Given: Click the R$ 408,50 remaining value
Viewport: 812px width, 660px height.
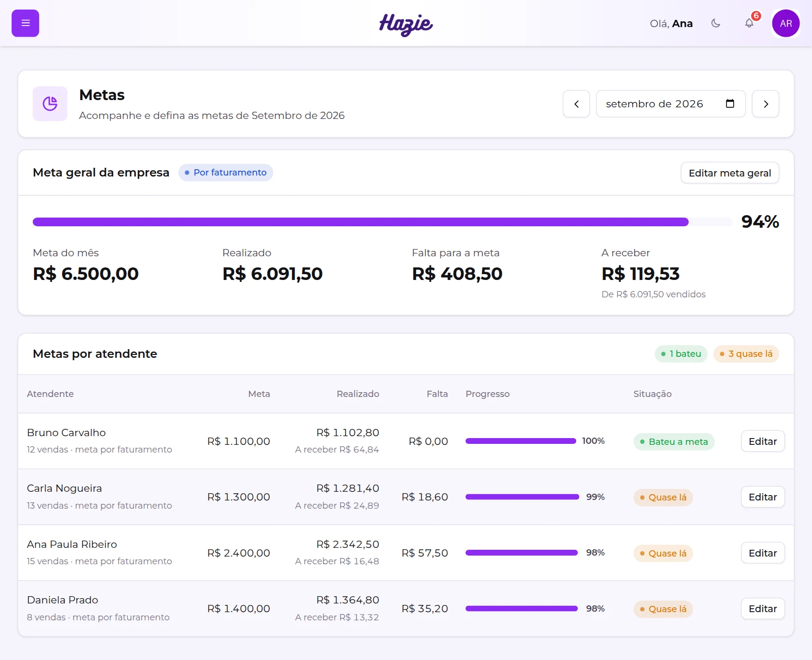Looking at the screenshot, I should (457, 274).
